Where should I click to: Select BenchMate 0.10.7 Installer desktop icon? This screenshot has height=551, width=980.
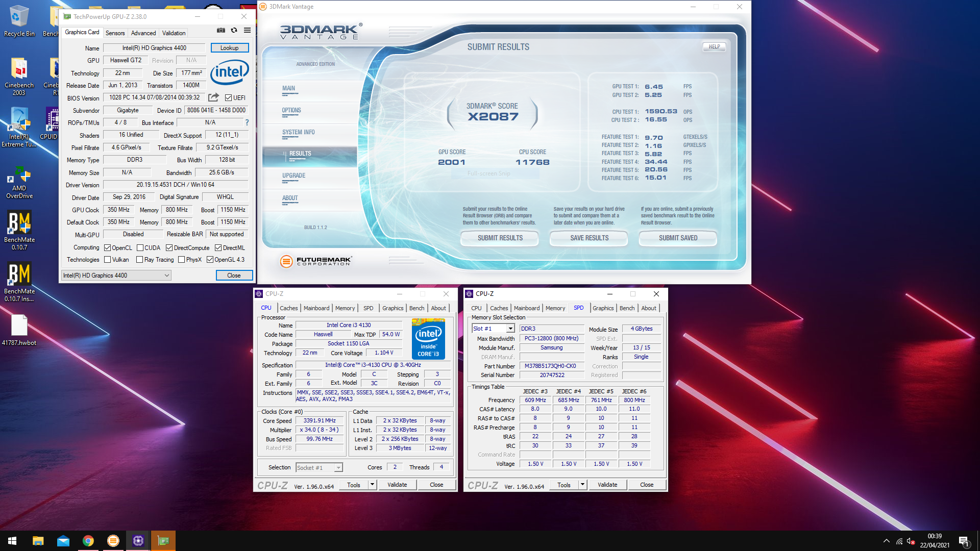(x=19, y=282)
